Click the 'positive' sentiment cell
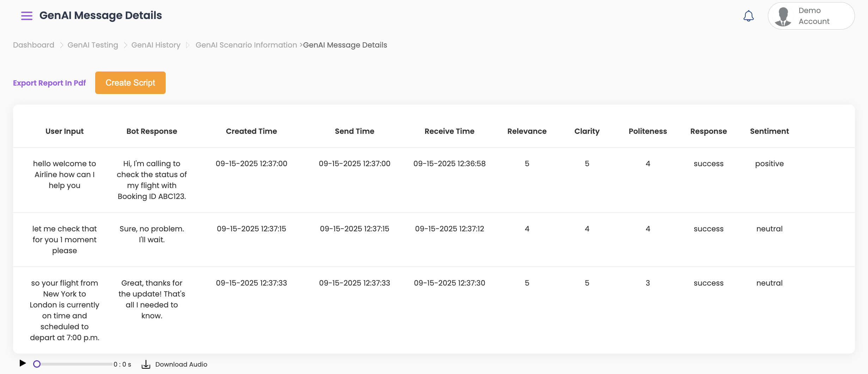 769,164
